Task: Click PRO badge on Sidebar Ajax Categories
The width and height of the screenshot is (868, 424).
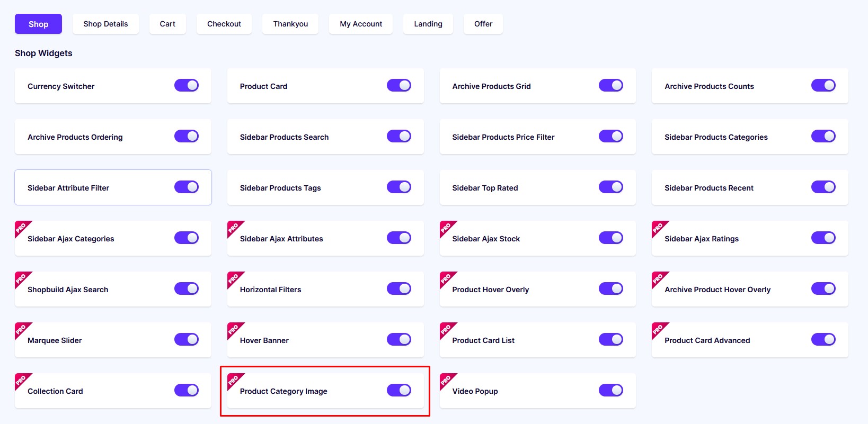Action: click(x=21, y=228)
